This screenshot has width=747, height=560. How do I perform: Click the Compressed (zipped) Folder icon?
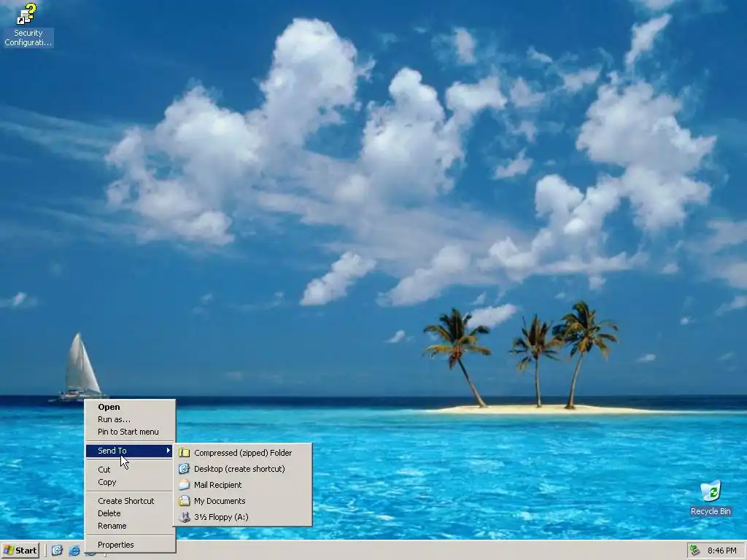click(x=185, y=453)
